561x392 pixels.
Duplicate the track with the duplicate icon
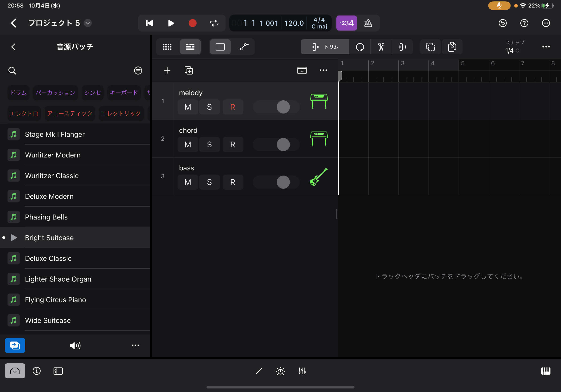click(189, 71)
